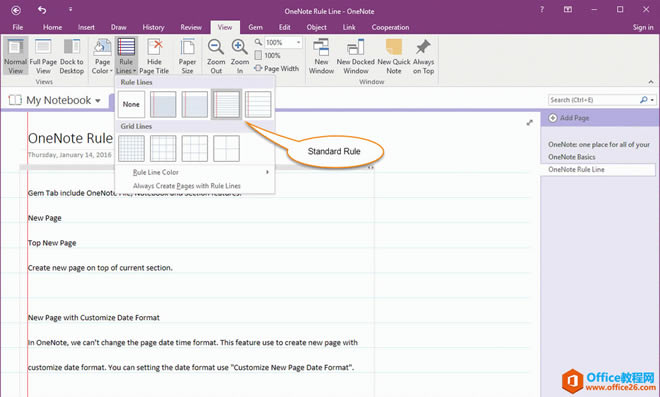The width and height of the screenshot is (660, 397).
Task: Open the OneNote Basics page
Action: coord(572,157)
